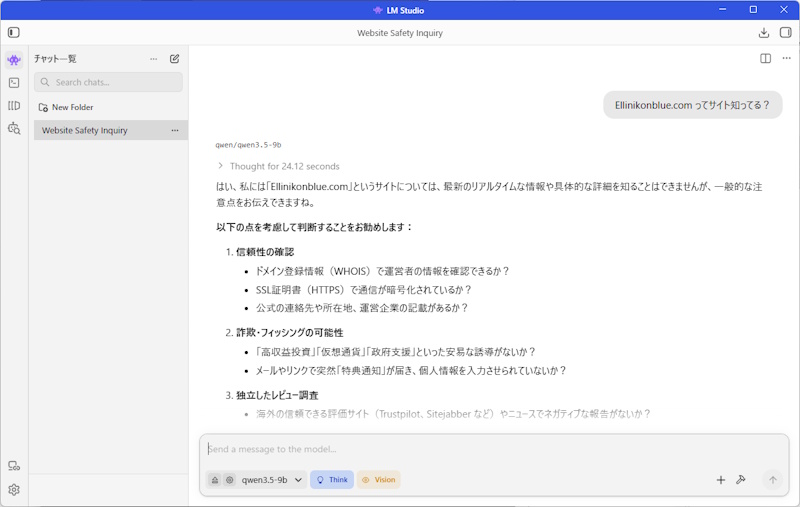800x507 pixels.
Task: Open the Chat view from the sidebar
Action: (x=14, y=60)
